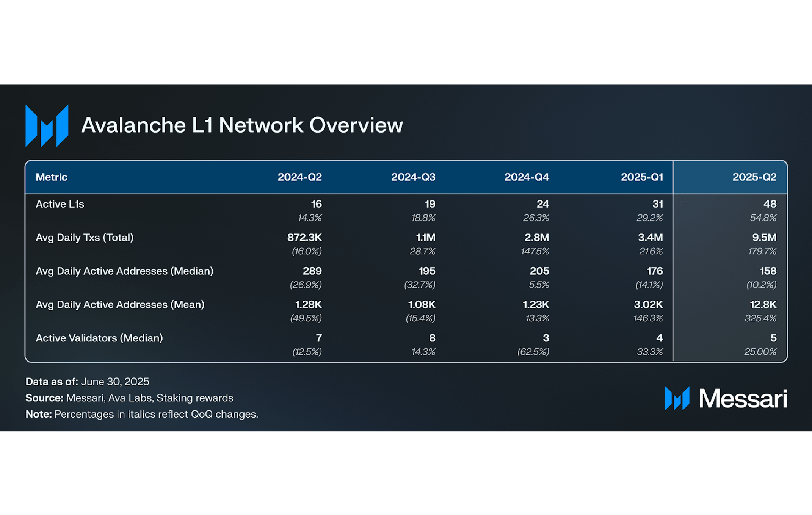Select the Active Validators (Median) row
This screenshot has height=515, width=812.
pos(406,344)
